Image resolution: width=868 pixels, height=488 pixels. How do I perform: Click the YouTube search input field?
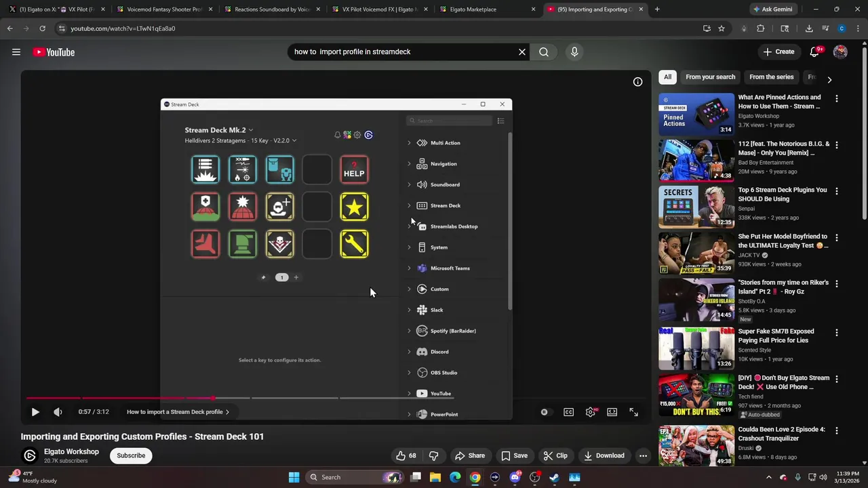pyautogui.click(x=401, y=52)
